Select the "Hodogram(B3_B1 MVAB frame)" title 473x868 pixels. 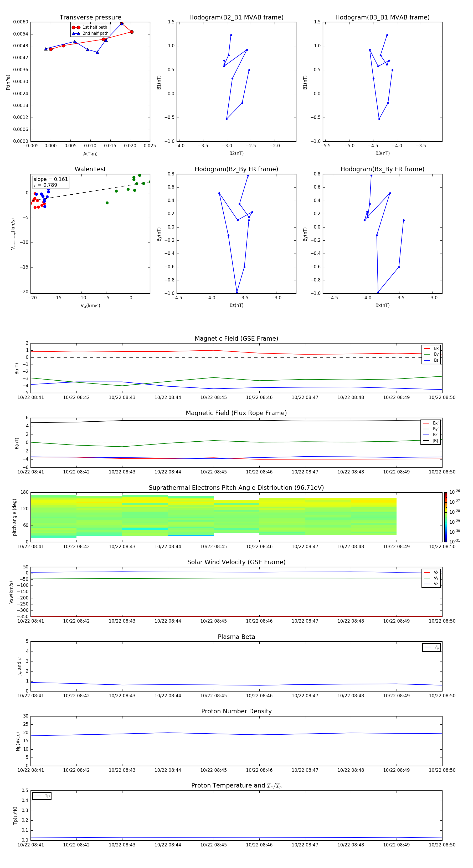[382, 18]
